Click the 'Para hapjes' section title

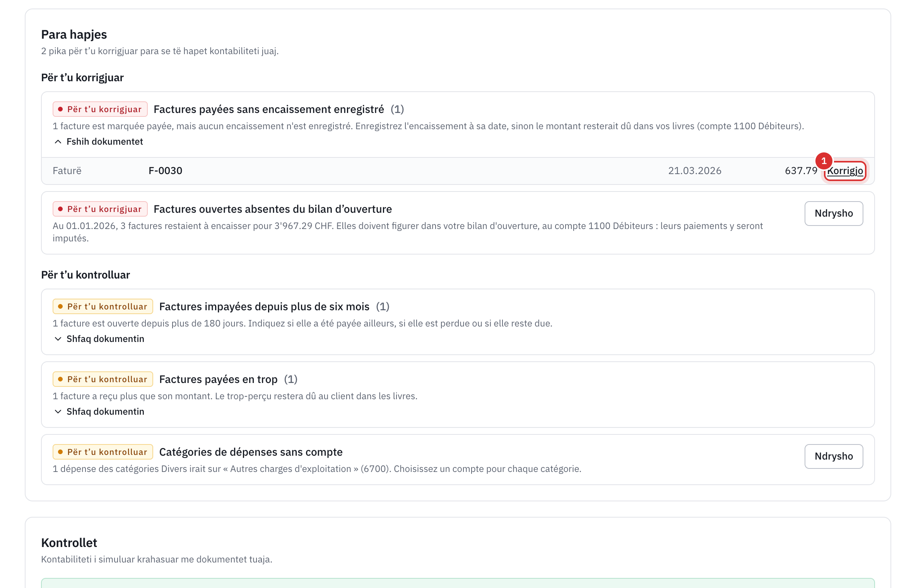(x=74, y=34)
